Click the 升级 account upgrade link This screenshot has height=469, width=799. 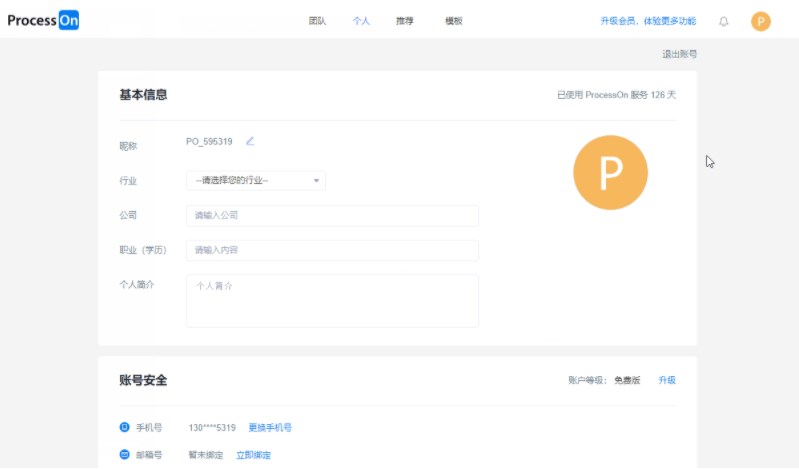coord(667,380)
